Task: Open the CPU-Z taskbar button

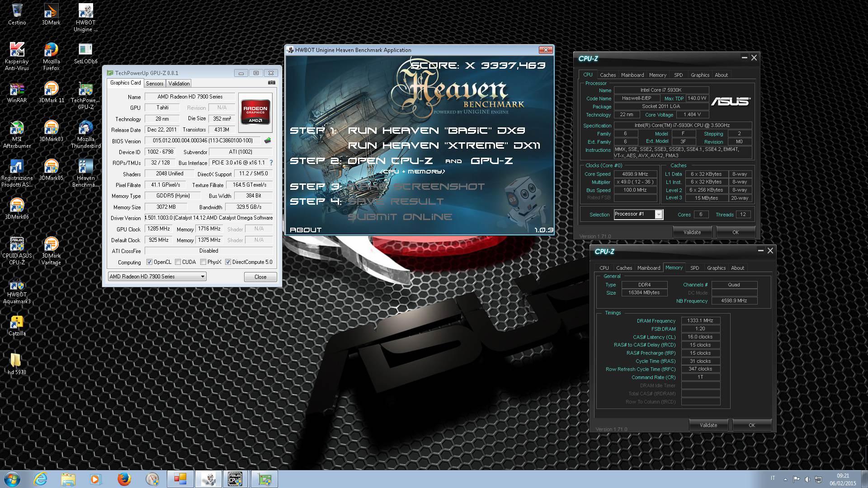Action: pos(235,479)
